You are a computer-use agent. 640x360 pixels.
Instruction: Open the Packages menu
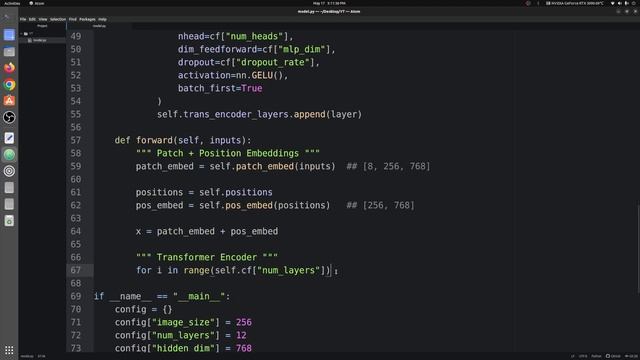(x=87, y=19)
